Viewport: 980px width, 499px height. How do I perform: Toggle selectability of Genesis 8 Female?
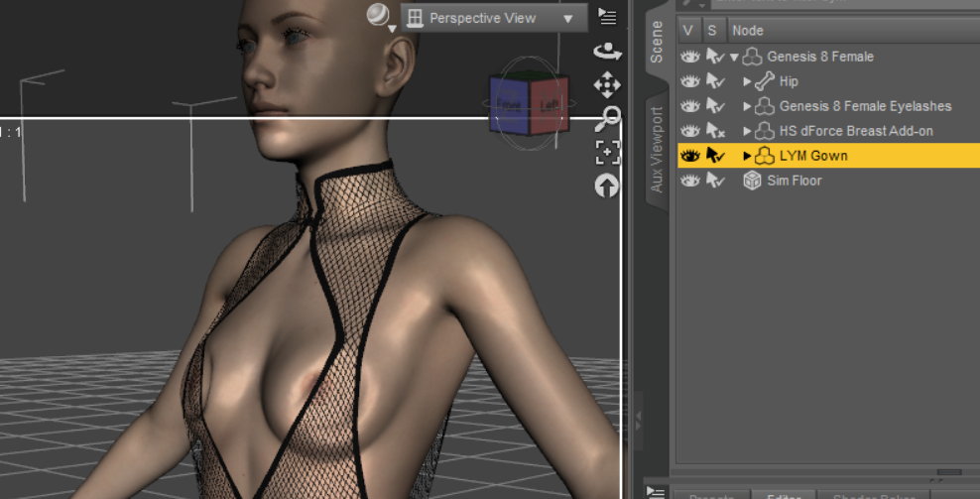click(x=715, y=57)
